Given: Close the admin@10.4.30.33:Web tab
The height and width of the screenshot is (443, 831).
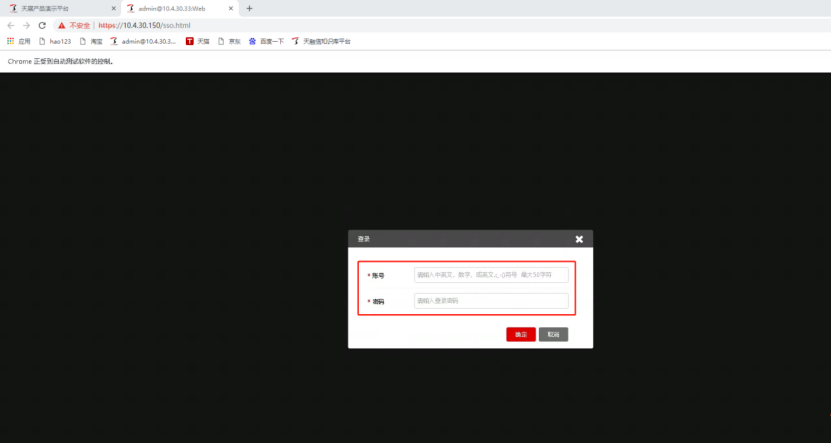Looking at the screenshot, I should [230, 8].
